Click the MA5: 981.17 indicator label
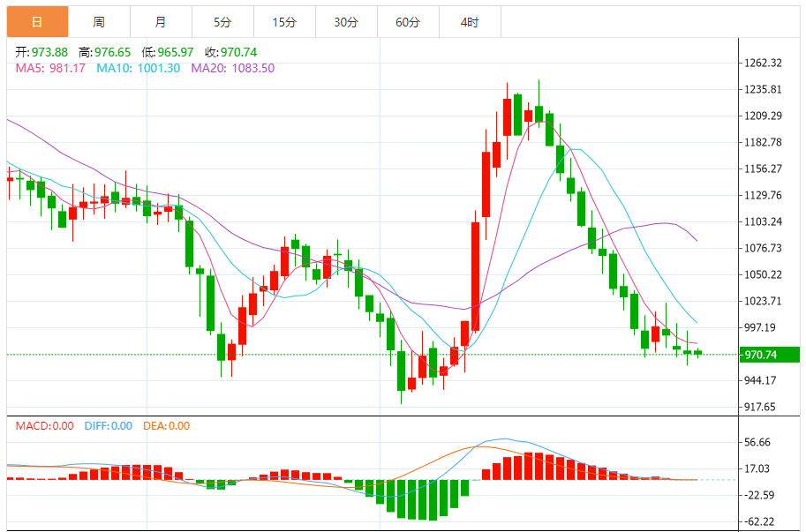 tap(50, 68)
